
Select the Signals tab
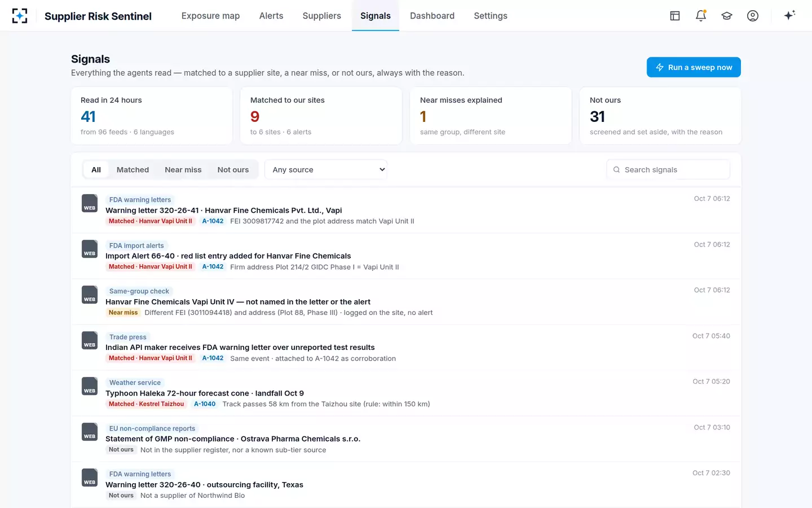(x=376, y=16)
